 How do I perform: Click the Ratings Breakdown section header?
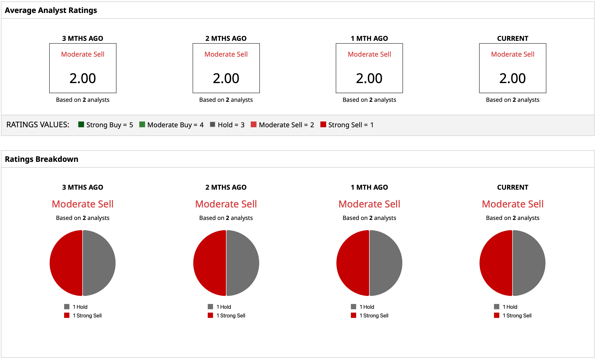tap(42, 159)
